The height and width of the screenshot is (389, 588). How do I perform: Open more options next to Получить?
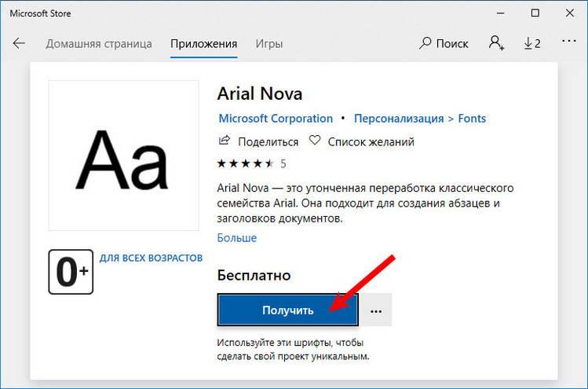pos(376,310)
